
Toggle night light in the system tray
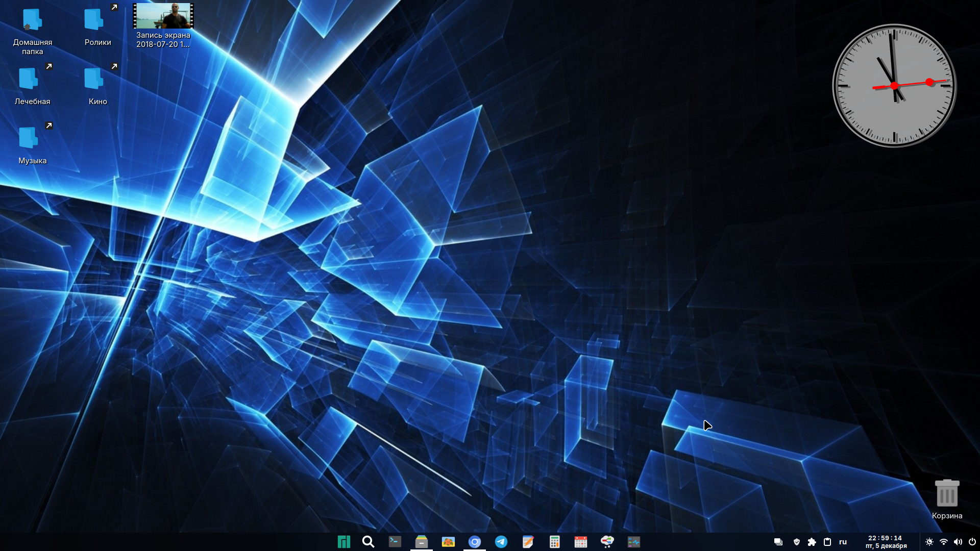pos(929,542)
